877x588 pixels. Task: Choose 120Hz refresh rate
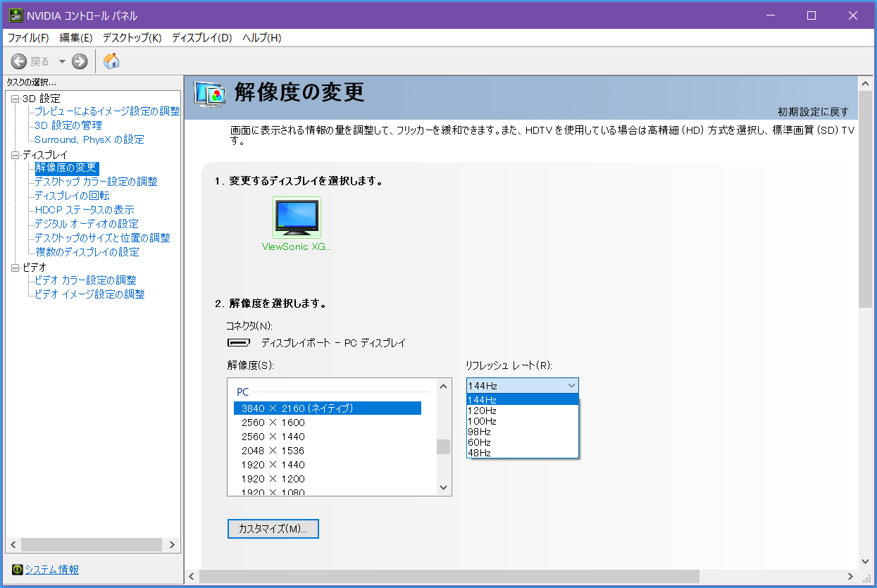click(x=522, y=411)
